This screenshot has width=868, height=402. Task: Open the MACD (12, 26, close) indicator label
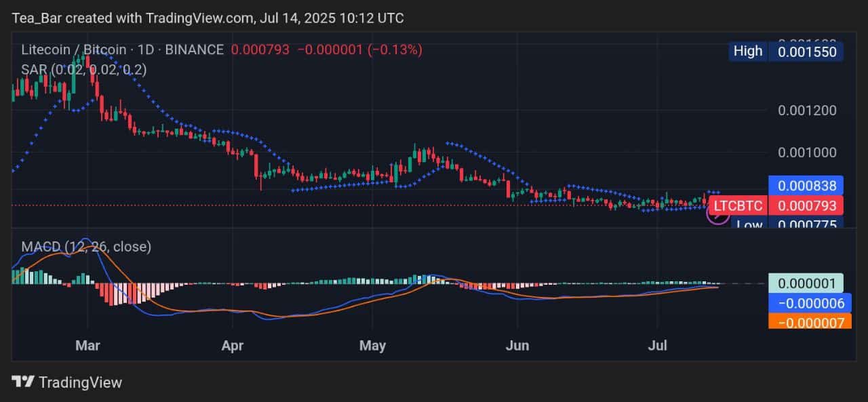(86, 247)
